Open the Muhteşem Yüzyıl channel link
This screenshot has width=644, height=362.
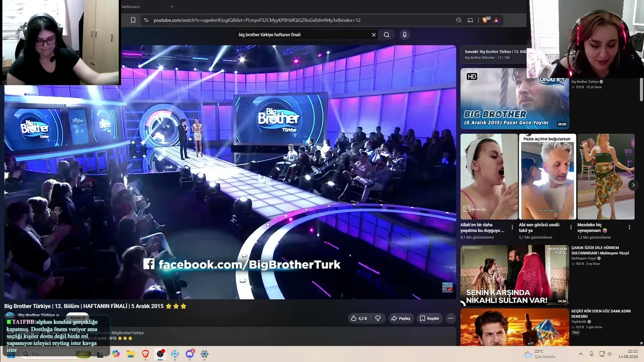tap(586, 258)
